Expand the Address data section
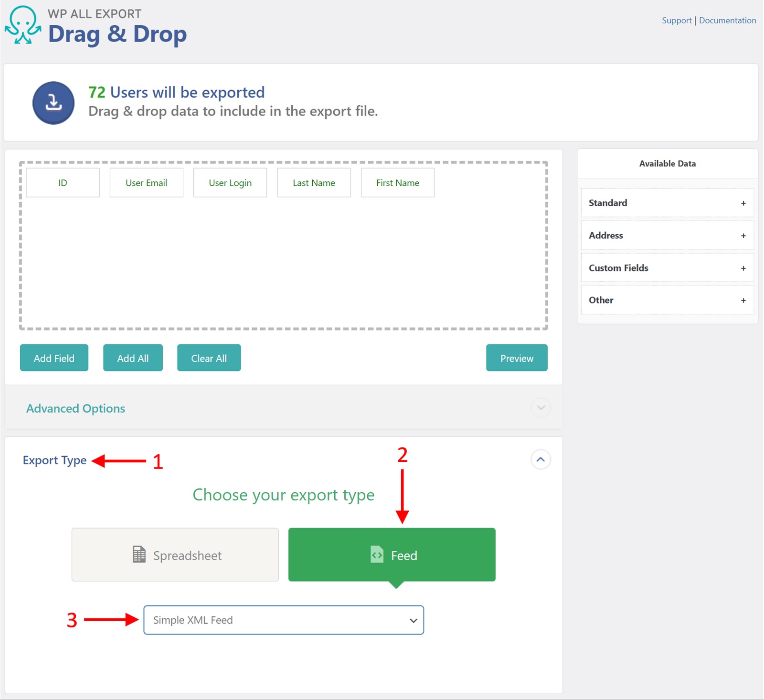The height and width of the screenshot is (700, 764). (743, 235)
